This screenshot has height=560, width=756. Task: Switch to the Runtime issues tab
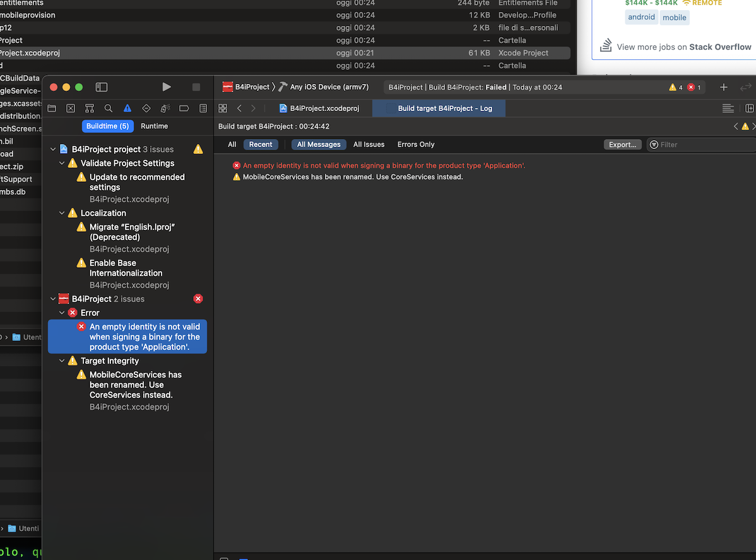[154, 126]
